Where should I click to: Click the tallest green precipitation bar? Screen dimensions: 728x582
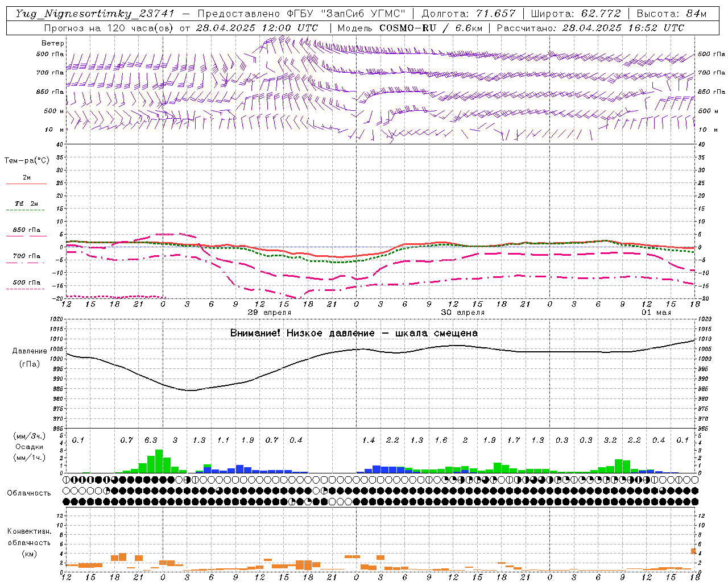(x=159, y=462)
